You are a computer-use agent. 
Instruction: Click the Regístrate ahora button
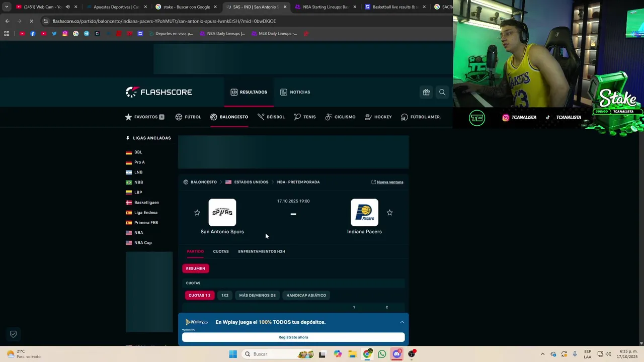coord(293,337)
